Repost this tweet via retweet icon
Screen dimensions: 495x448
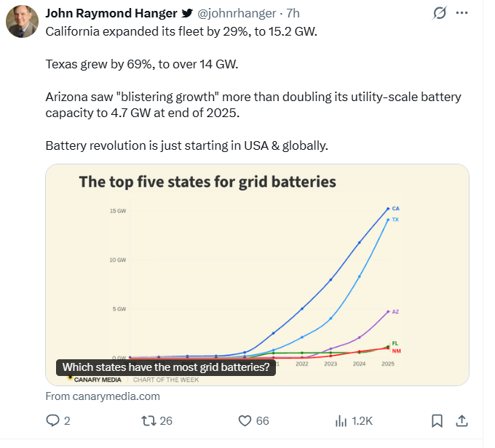click(147, 420)
